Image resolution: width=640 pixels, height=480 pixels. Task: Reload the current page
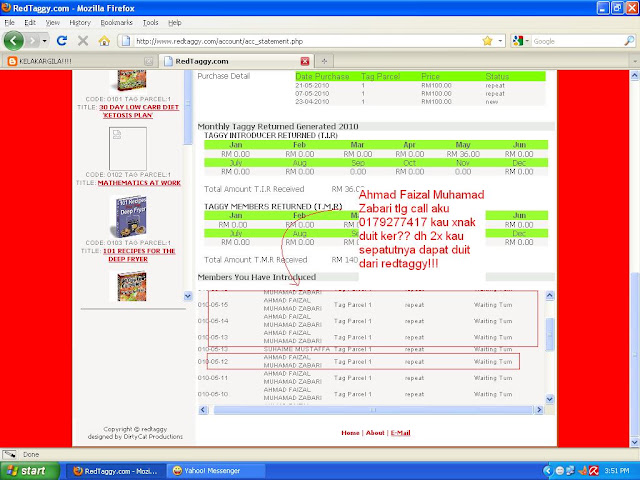point(62,41)
